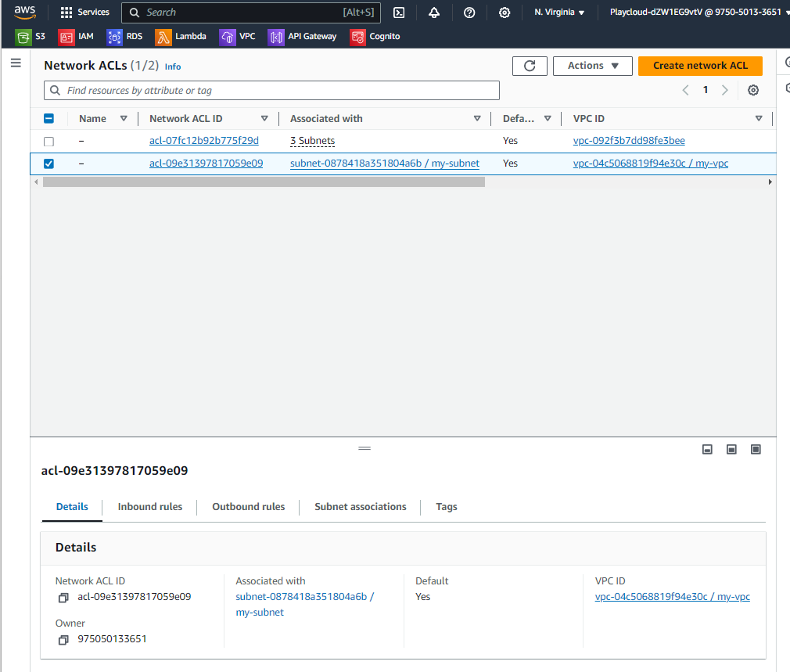
Task: Expand details pane to full view
Action: [x=756, y=449]
